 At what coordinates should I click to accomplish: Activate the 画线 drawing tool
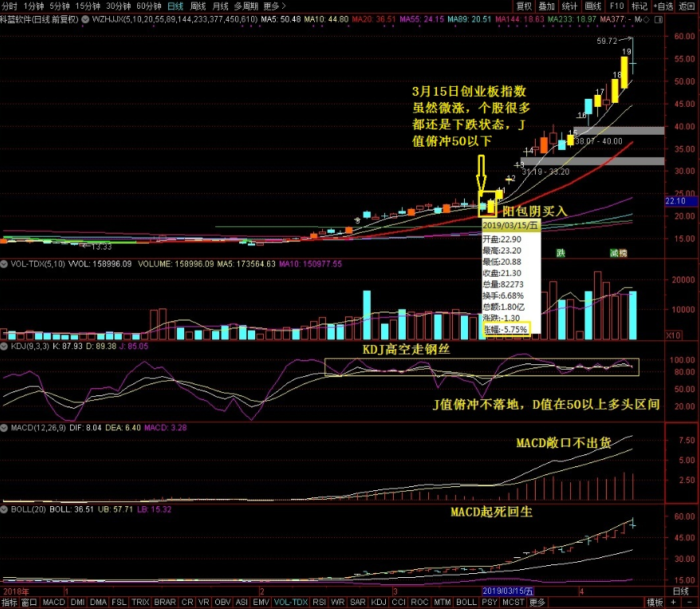pos(593,6)
